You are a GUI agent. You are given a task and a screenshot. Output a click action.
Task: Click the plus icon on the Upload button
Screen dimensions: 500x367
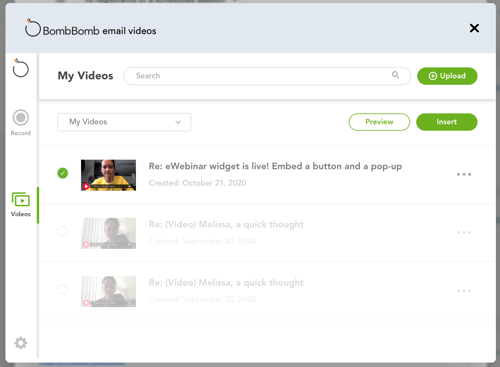[433, 76]
